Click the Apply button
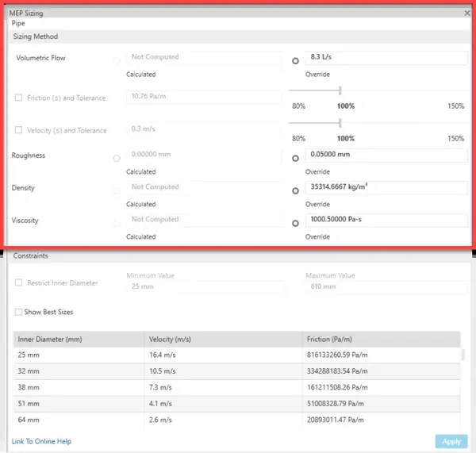This screenshot has height=453, width=476. 451,441
